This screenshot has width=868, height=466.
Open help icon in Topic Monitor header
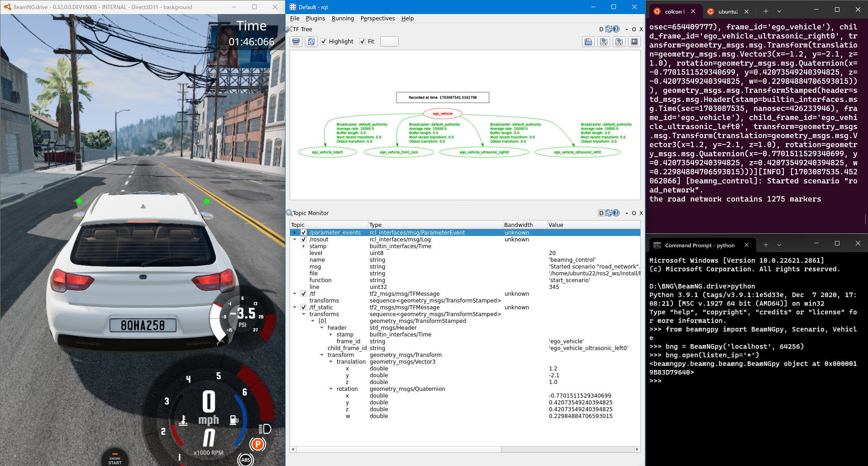(x=616, y=213)
